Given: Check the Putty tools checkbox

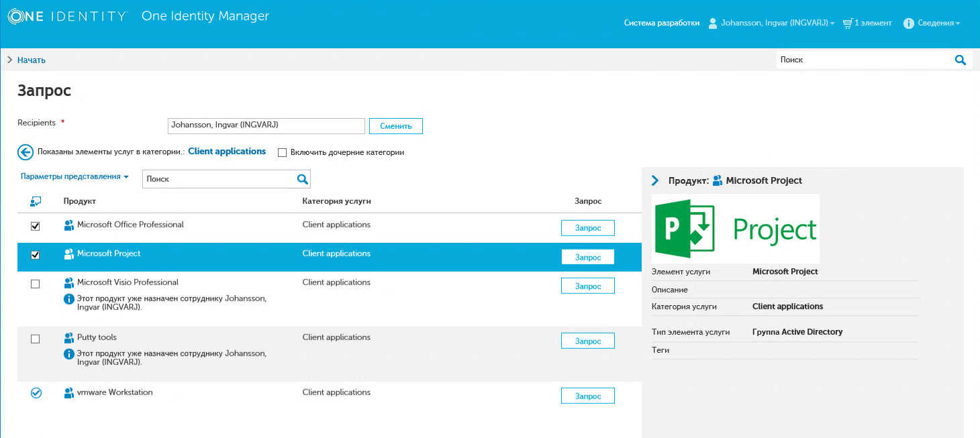Looking at the screenshot, I should 36,339.
